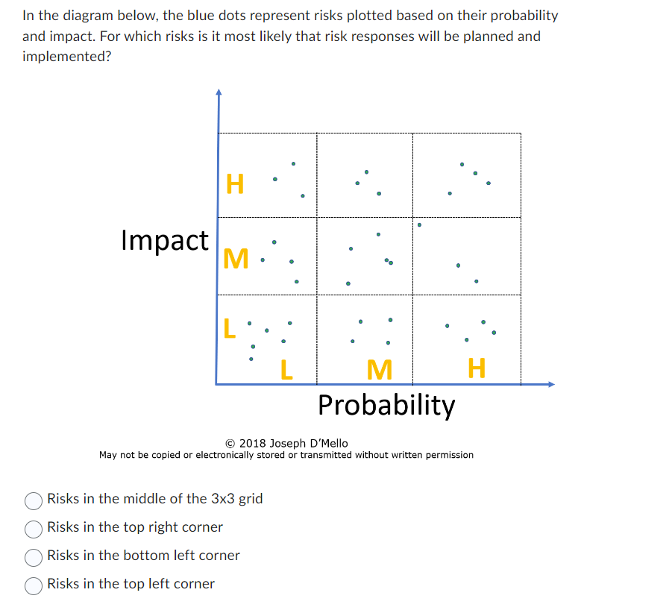Click the Probability axis title
672x616 pixels.
click(386, 405)
